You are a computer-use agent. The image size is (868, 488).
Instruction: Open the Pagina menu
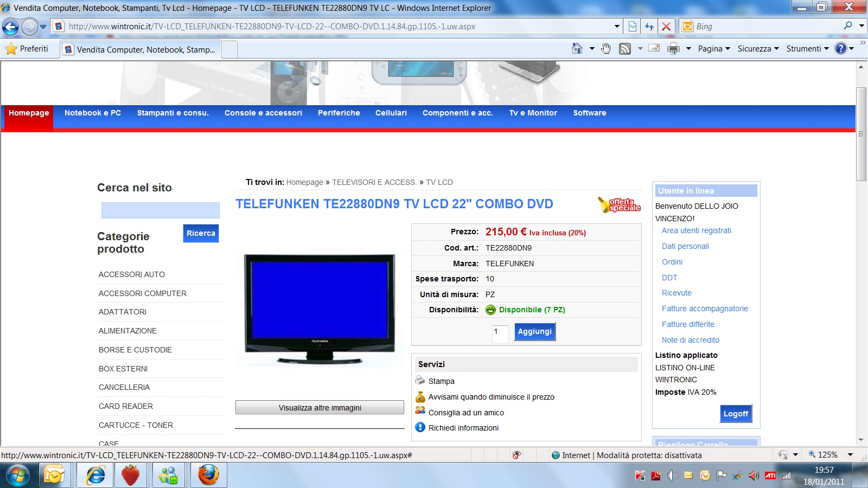coord(714,48)
